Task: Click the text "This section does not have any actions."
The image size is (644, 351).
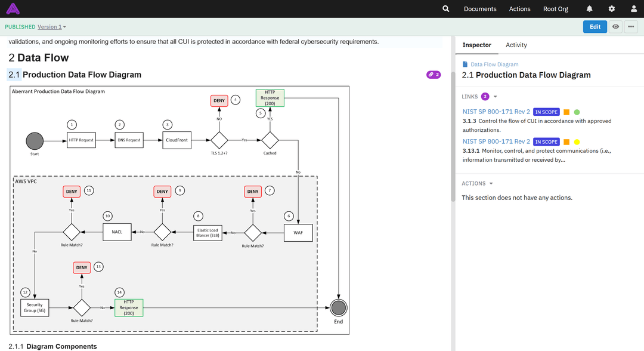Action: (x=516, y=198)
